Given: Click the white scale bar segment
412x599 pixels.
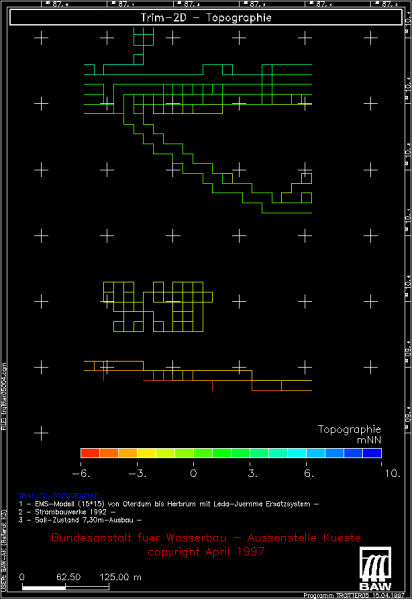Looking at the screenshot, I should point(44,587).
